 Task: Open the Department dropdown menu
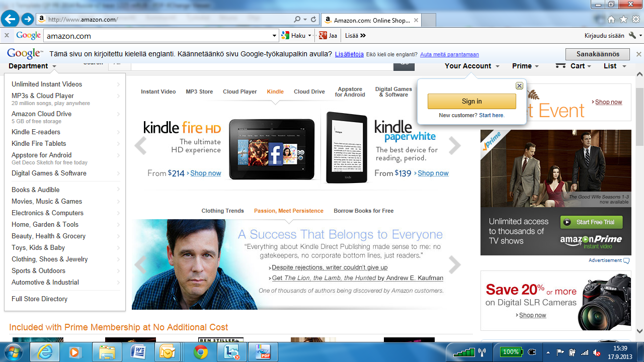click(33, 66)
